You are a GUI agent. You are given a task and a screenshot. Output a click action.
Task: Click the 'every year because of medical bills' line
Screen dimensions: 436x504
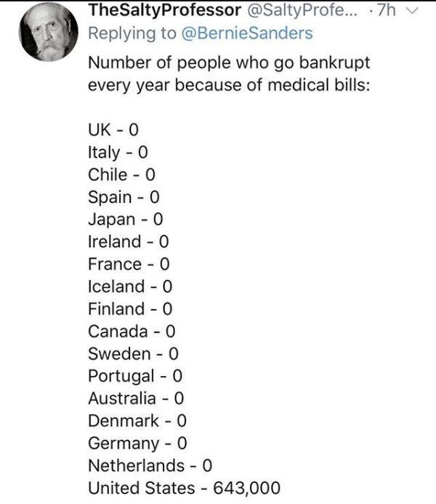pos(229,86)
